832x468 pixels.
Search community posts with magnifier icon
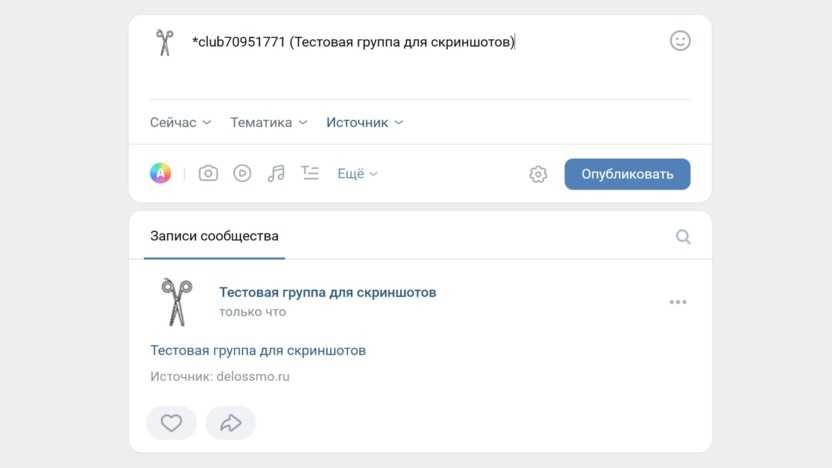point(683,237)
